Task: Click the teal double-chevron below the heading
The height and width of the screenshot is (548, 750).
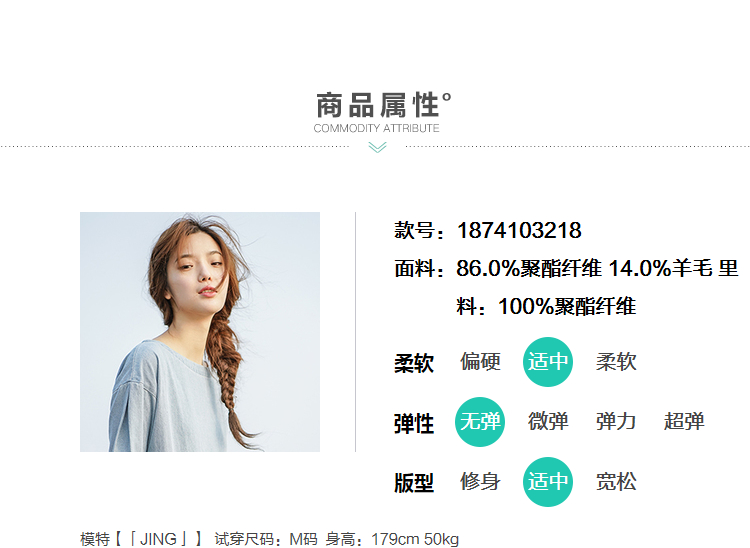Action: tap(377, 147)
